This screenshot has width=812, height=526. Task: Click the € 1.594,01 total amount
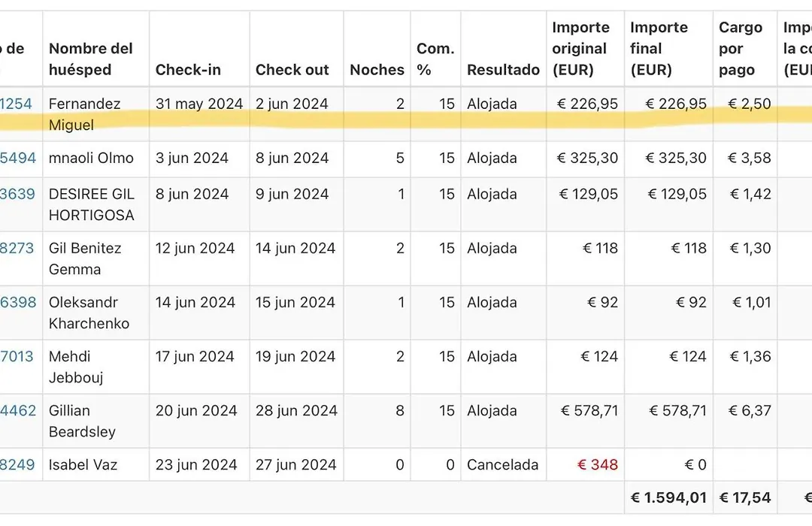pos(668,498)
